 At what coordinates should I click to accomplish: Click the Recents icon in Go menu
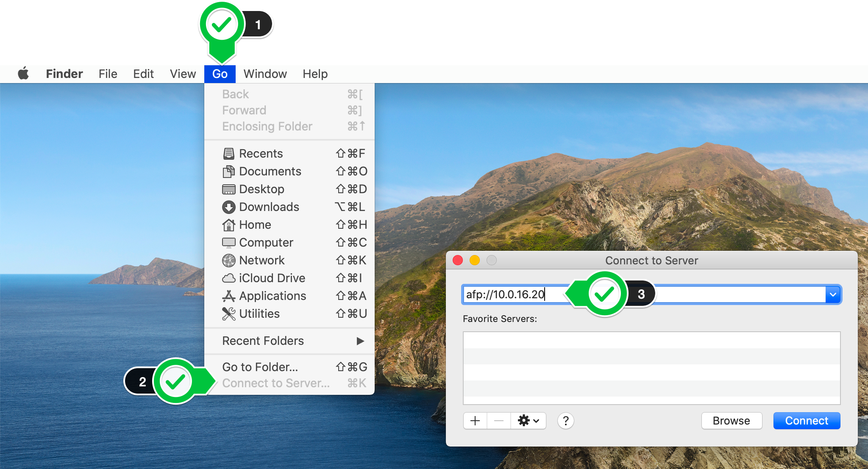tap(228, 153)
